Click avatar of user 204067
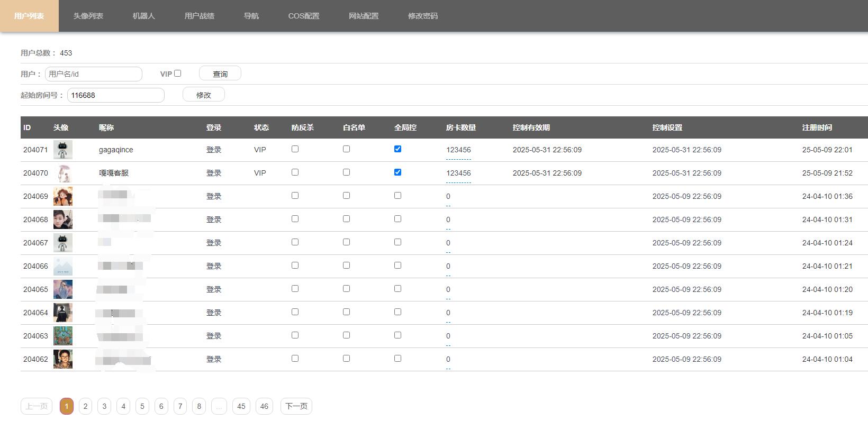The width and height of the screenshot is (868, 430). coord(63,243)
